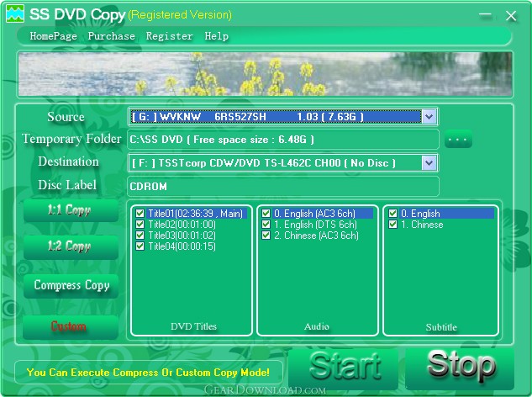The width and height of the screenshot is (532, 397).
Task: Toggle audio 2. Chinese (AC3 6ch) checkbox
Action: tap(266, 235)
